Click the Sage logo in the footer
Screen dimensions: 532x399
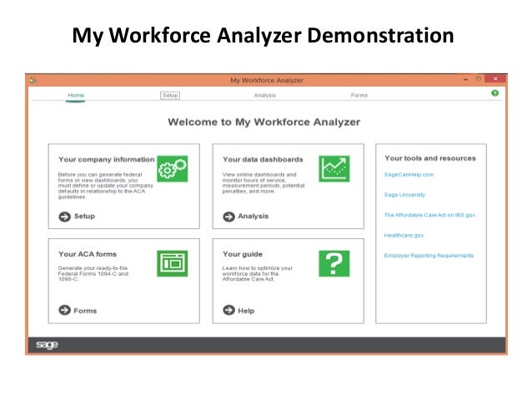48,345
